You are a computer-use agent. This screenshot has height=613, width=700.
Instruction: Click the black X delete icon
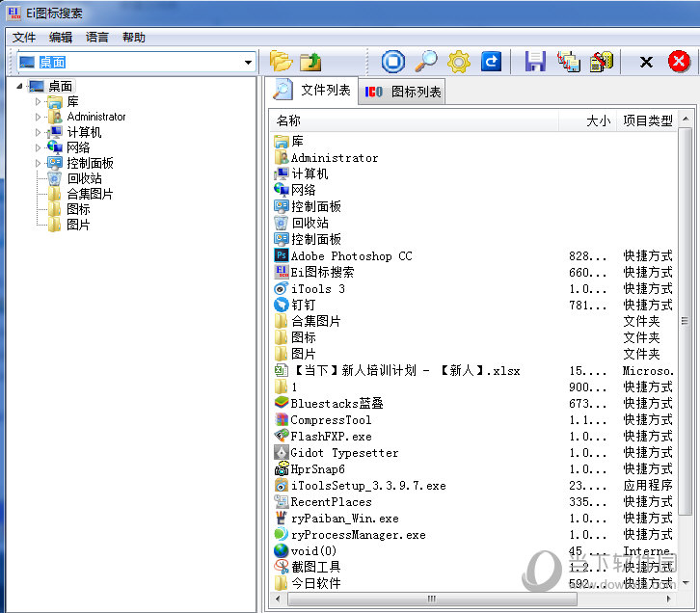point(646,62)
